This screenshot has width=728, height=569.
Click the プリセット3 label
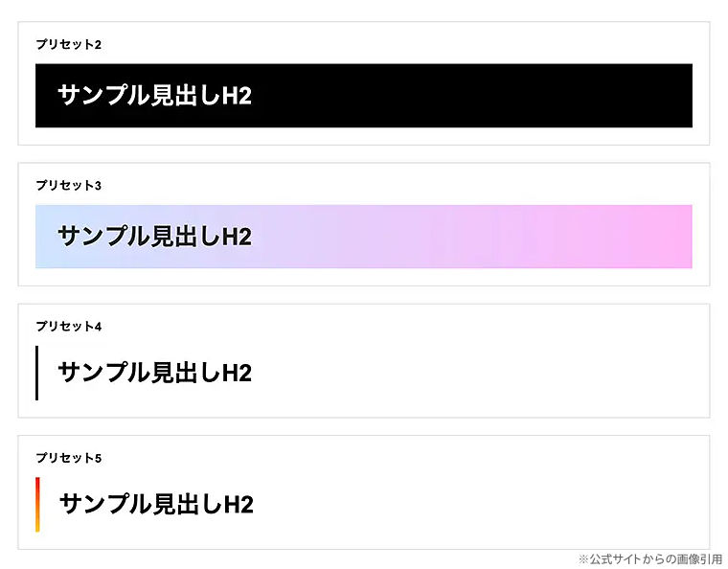coord(68,185)
